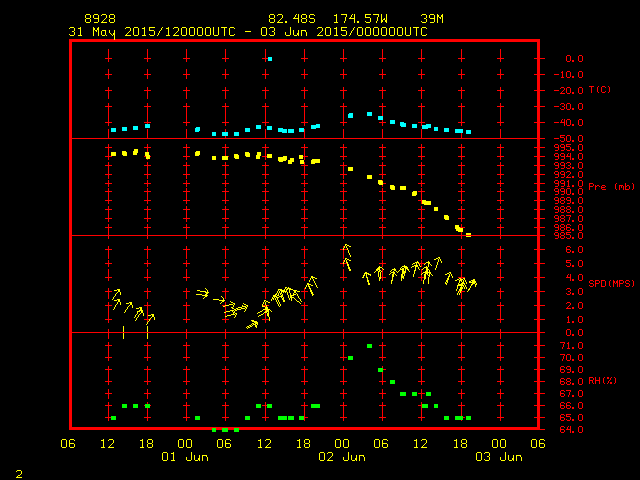Screen dimensions: 640x480
Task: Click the highest green humidity point near 71.0
Action: 369,346
